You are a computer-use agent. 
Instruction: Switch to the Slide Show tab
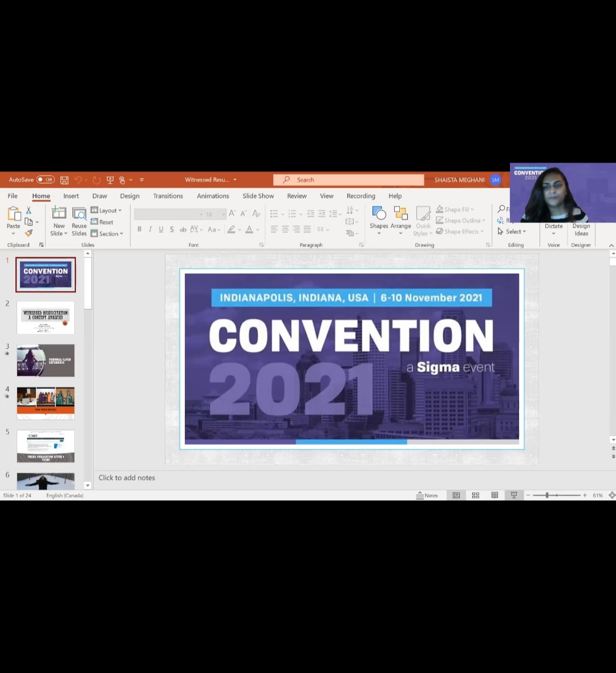pos(258,196)
